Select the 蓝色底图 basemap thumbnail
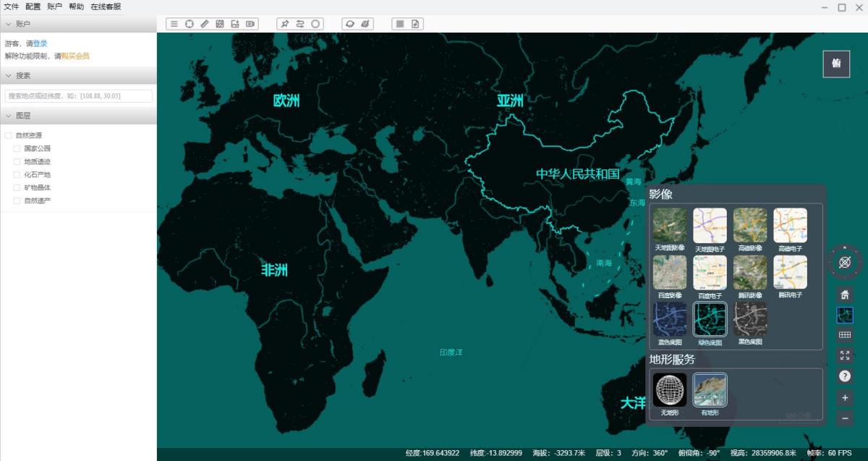868x461 pixels. 670,320
